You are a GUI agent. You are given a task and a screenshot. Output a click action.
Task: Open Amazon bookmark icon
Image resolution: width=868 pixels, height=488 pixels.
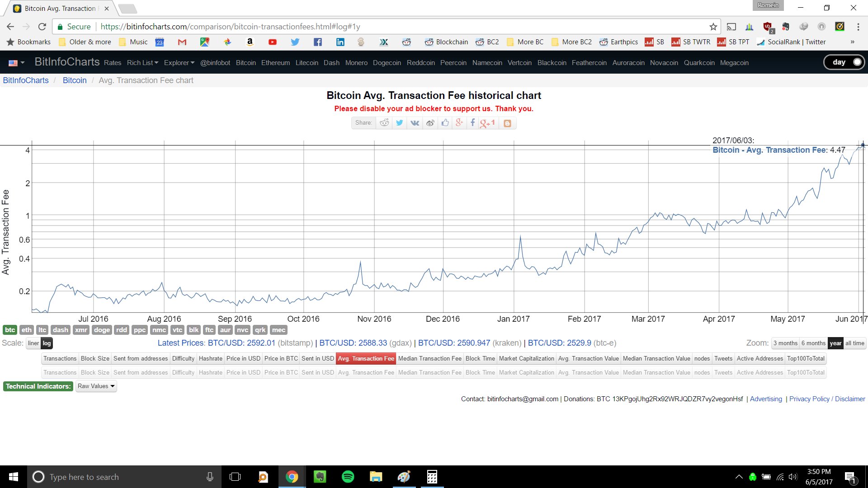pos(250,42)
